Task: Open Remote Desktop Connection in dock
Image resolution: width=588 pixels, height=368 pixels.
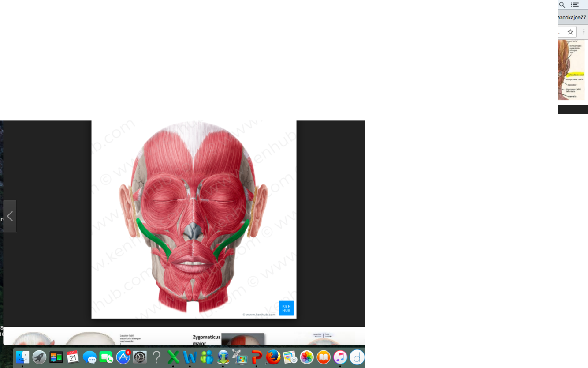Action: pyautogui.click(x=240, y=357)
